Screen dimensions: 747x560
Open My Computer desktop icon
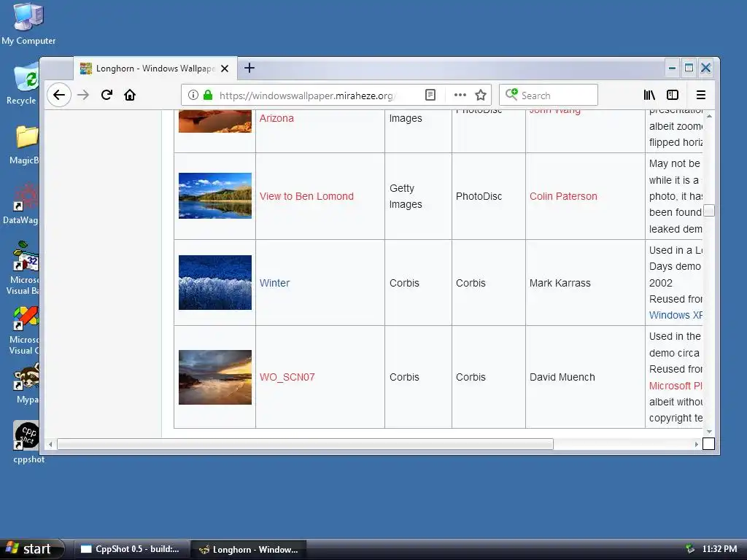[28, 24]
